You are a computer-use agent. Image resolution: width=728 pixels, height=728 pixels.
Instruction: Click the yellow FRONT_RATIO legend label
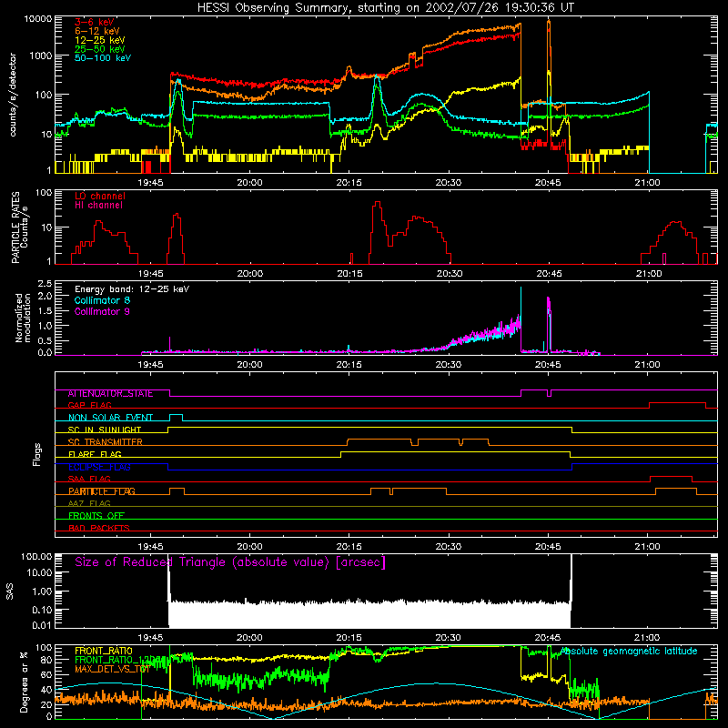[x=104, y=651]
